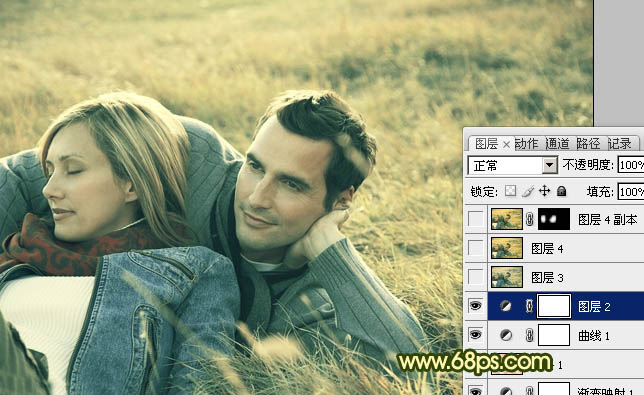The width and height of the screenshot is (644, 395).
Task: Click the lock all padlock icon
Action: pos(561,191)
